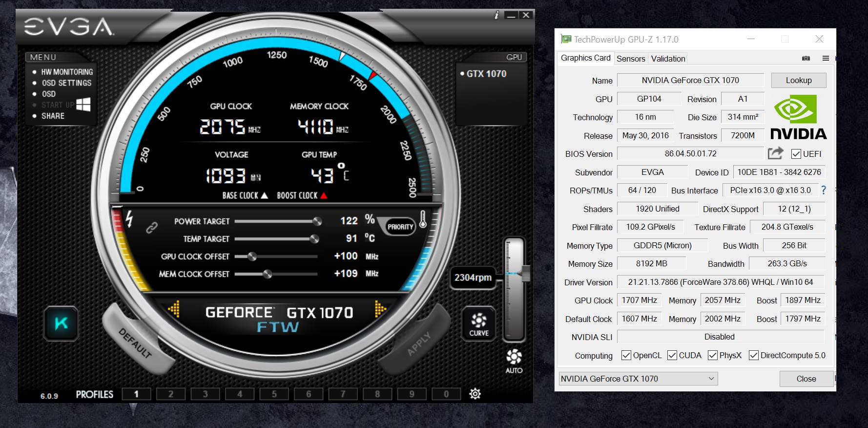The width and height of the screenshot is (868, 428).
Task: Click the Driver Version field
Action: (x=721, y=282)
